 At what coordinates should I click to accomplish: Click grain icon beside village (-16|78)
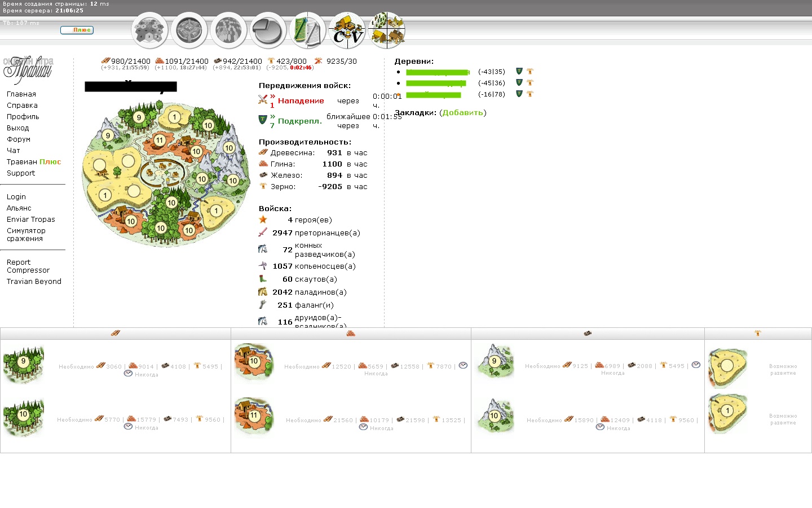pos(530,94)
